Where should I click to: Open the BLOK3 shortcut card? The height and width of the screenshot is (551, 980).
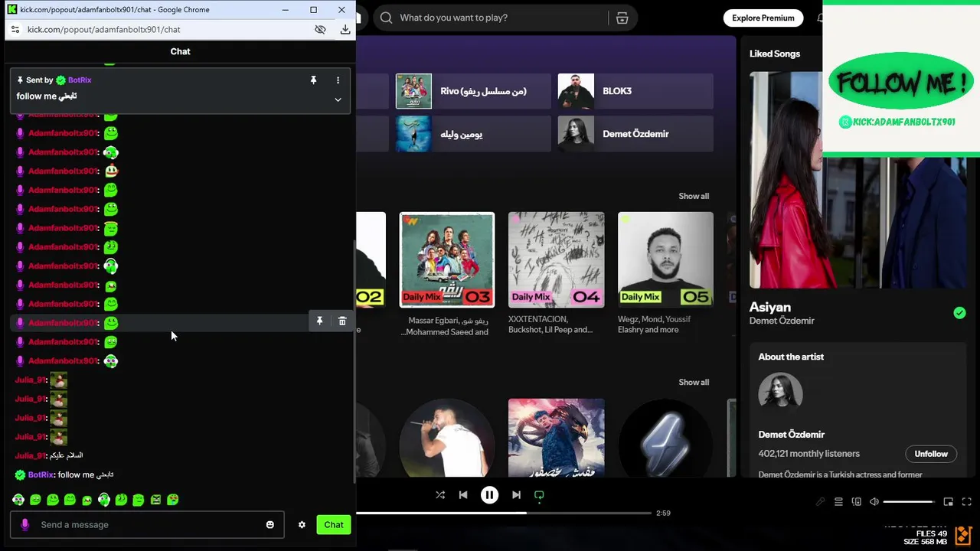coord(635,91)
